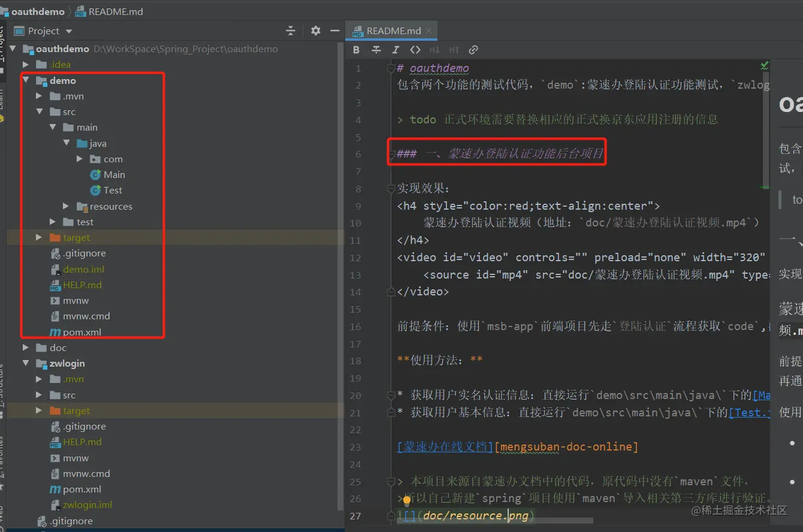Show intention actions via the lightbulb icon
Viewport: 803px width, 532px height.
pyautogui.click(x=407, y=500)
